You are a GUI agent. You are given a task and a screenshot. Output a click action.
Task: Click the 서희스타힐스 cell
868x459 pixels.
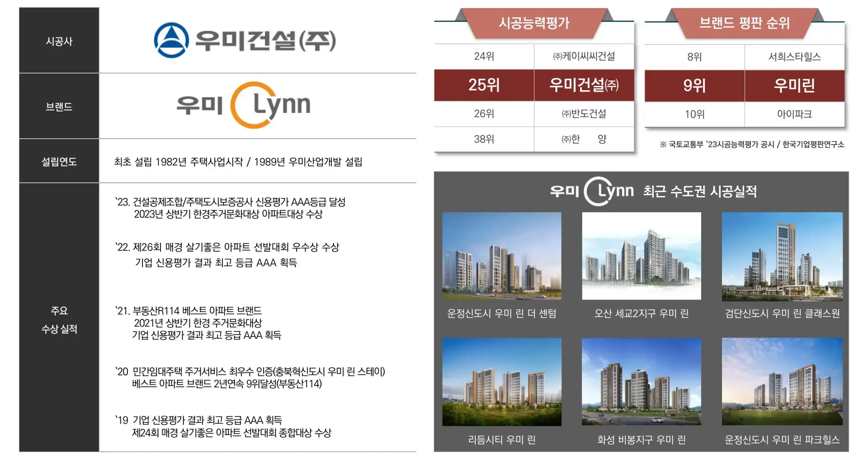(x=794, y=57)
